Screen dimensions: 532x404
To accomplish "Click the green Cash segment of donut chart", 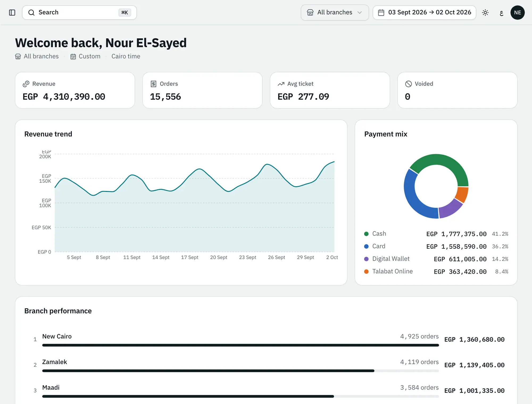I will point(444,161).
